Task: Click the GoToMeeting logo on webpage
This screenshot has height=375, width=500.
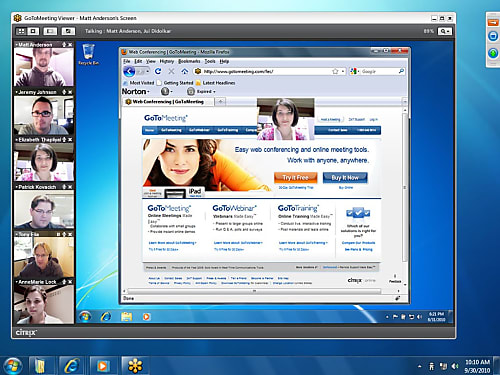Action: point(166,118)
